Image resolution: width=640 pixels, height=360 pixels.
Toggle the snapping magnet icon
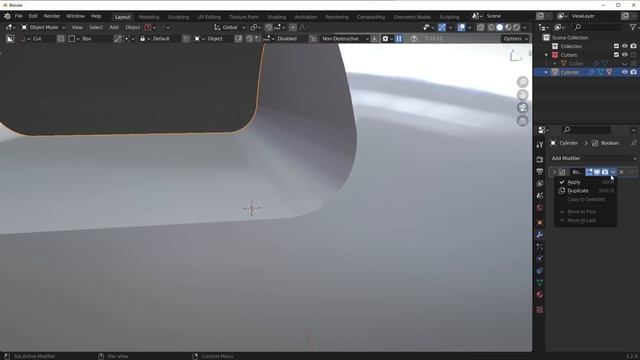269,27
